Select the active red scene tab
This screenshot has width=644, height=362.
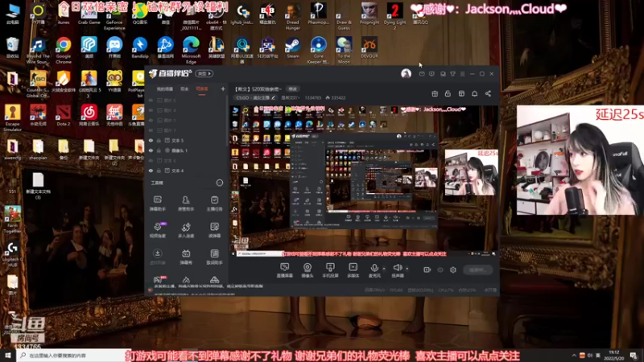202,89
